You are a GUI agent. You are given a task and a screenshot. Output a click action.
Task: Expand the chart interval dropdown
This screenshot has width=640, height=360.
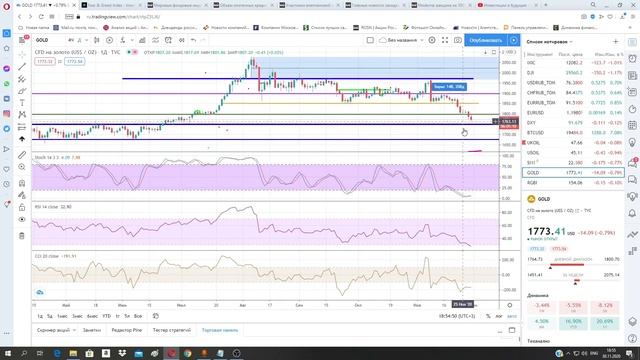[87, 40]
